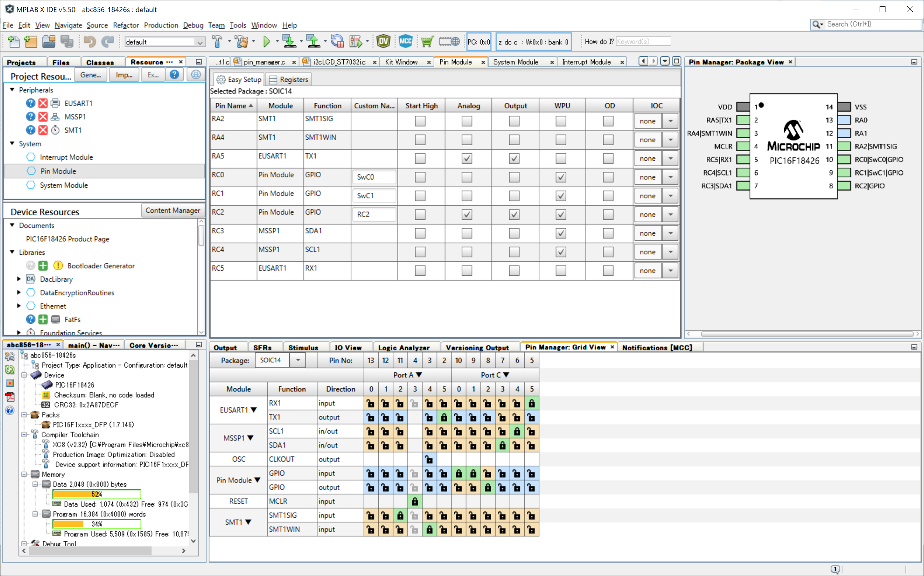Click the Program memory 34% usage bar
This screenshot has height=576, width=924.
(x=97, y=524)
